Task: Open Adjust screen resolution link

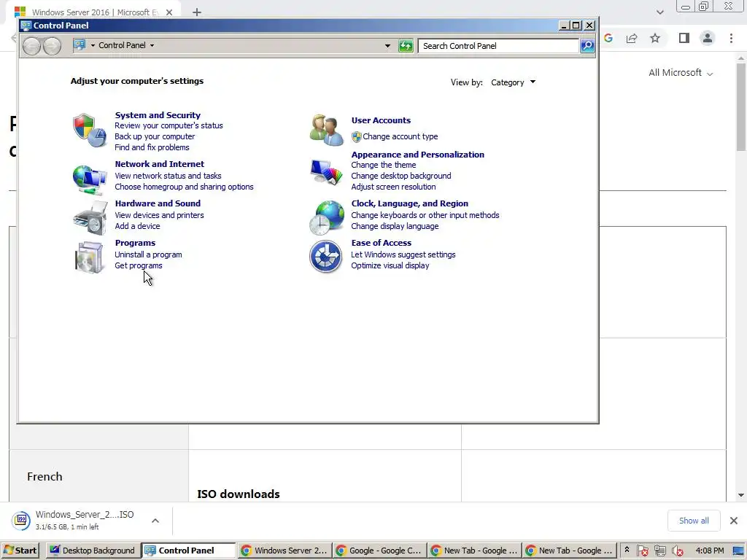Action: tap(393, 187)
